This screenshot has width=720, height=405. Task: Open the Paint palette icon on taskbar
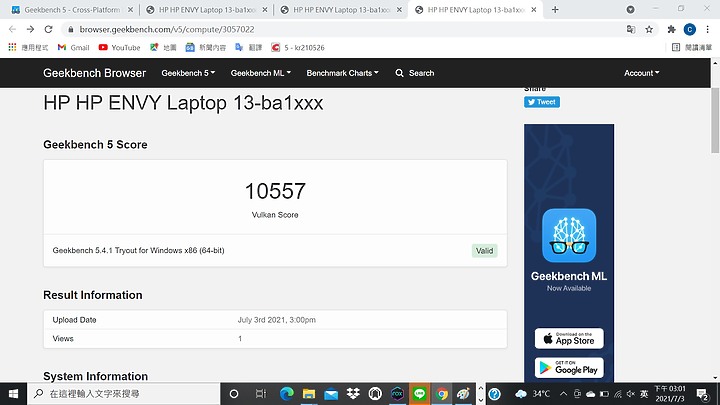point(463,394)
